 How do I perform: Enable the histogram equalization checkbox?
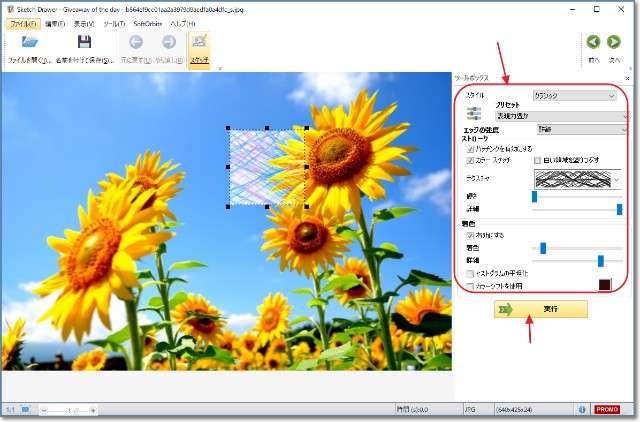pos(471,273)
